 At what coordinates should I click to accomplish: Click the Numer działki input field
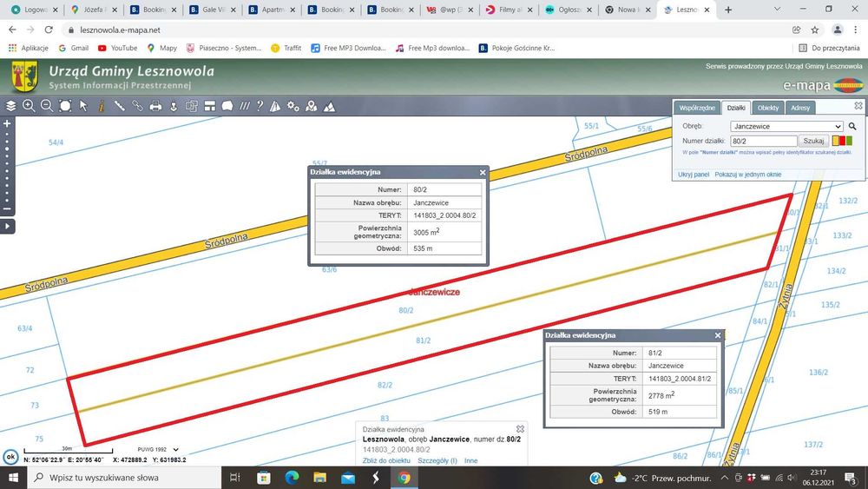click(x=763, y=141)
